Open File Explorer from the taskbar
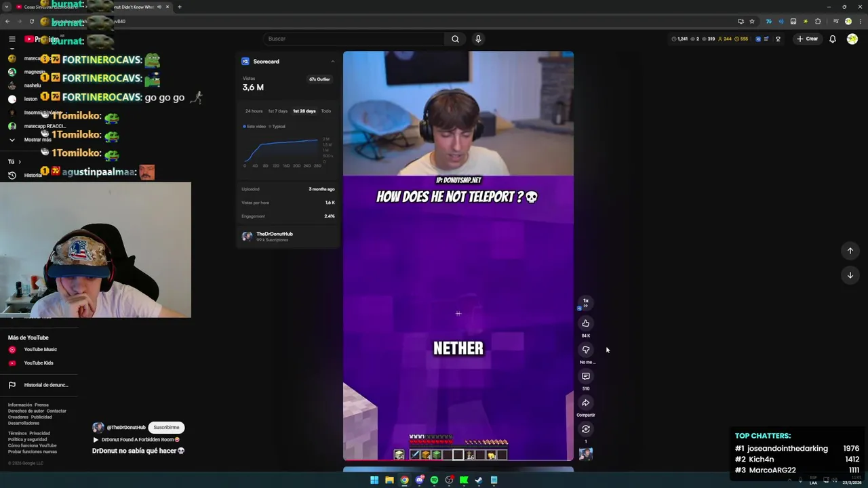868x488 pixels. coord(389,480)
